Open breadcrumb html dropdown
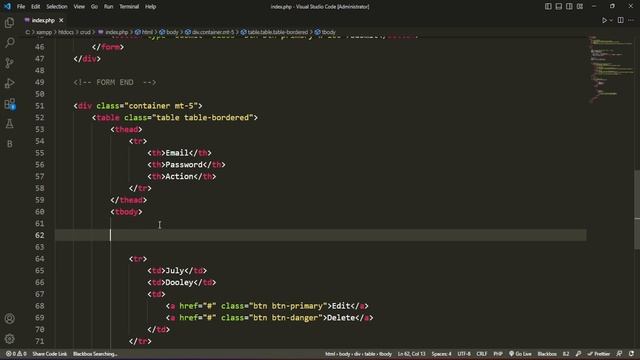 point(144,32)
